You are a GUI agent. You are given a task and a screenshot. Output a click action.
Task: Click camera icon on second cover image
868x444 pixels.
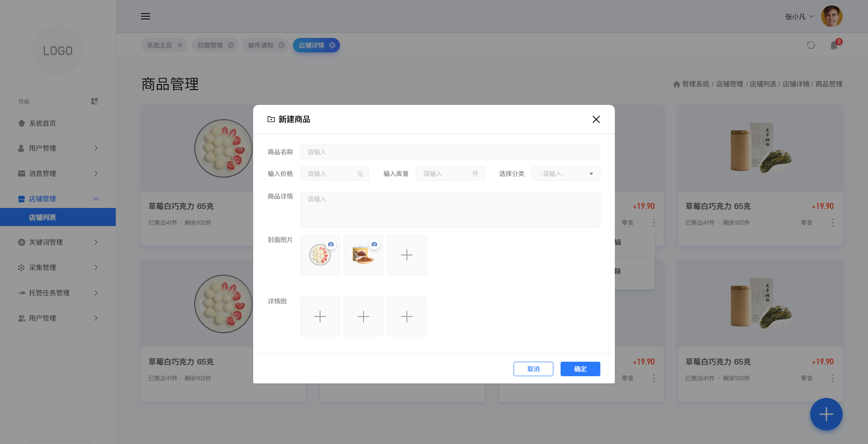coord(374,244)
